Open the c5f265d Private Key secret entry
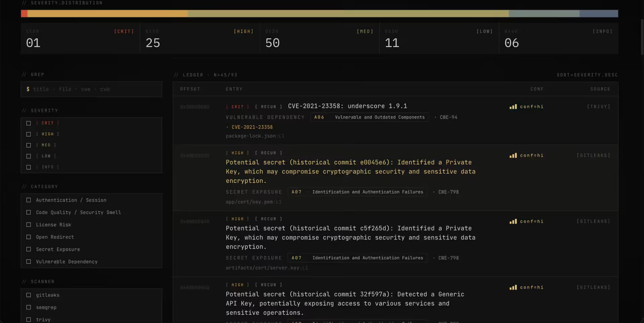Screen dimensions: 644x323 351,237
